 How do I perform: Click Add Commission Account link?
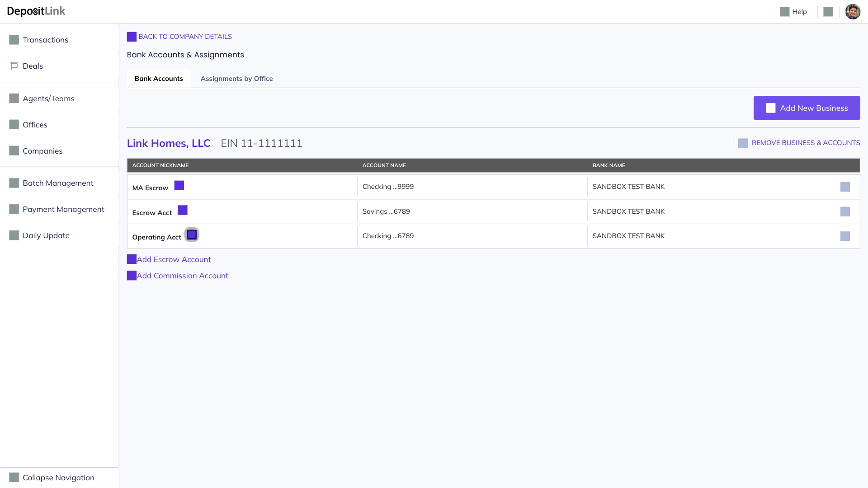(182, 276)
